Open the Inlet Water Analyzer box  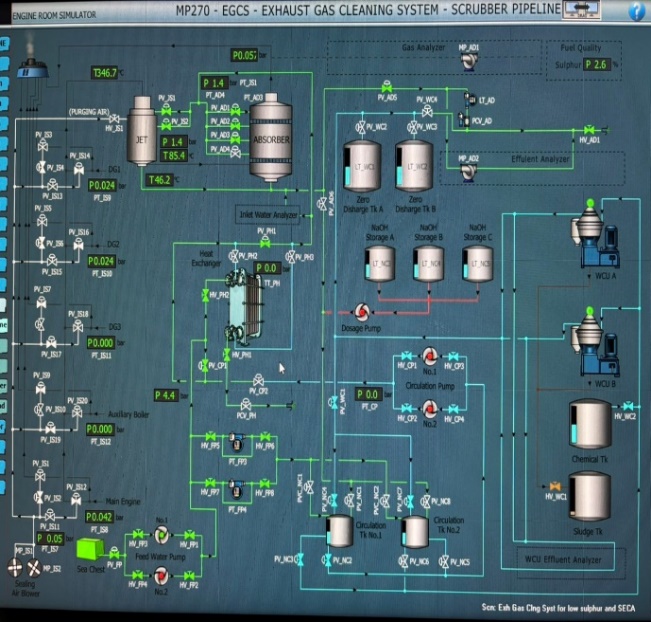pos(268,214)
